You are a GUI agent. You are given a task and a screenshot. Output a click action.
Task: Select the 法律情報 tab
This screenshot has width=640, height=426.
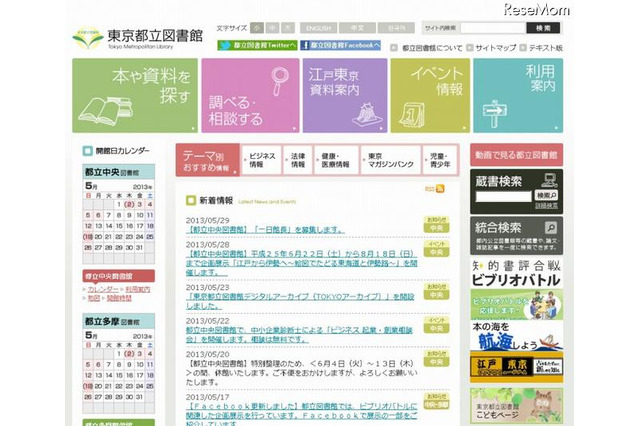(298, 160)
